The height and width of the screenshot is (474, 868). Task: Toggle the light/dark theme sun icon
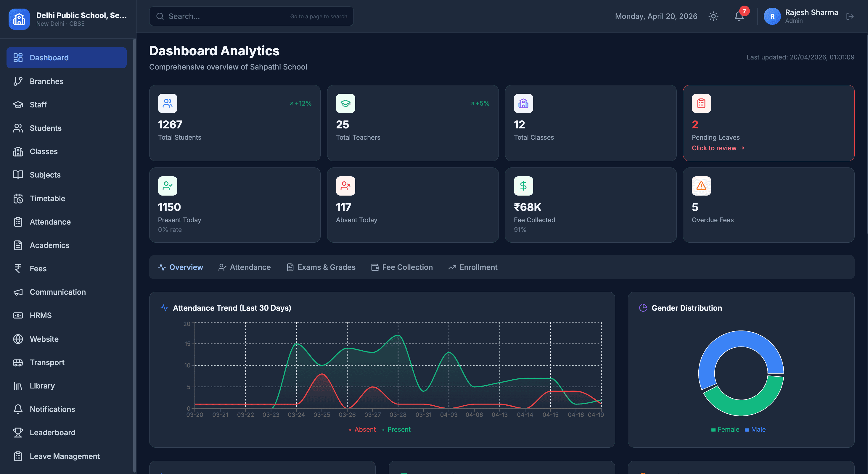point(713,16)
